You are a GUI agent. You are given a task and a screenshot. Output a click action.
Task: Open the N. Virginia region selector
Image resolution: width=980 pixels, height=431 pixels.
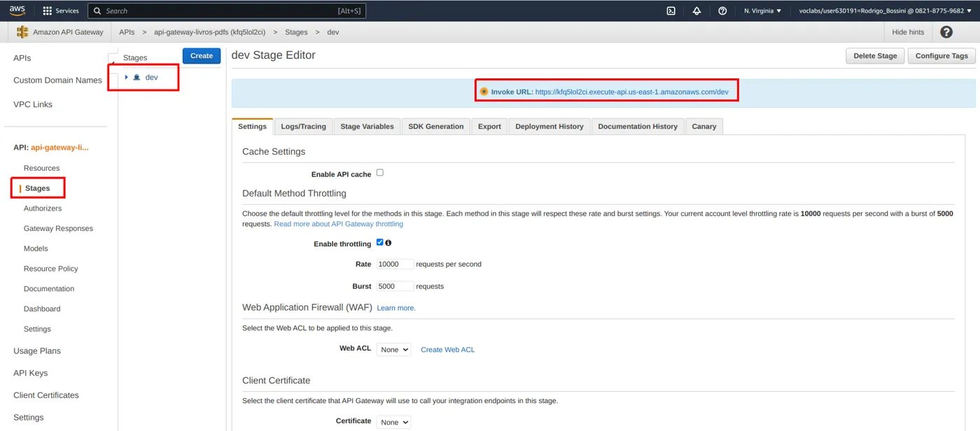click(x=762, y=10)
